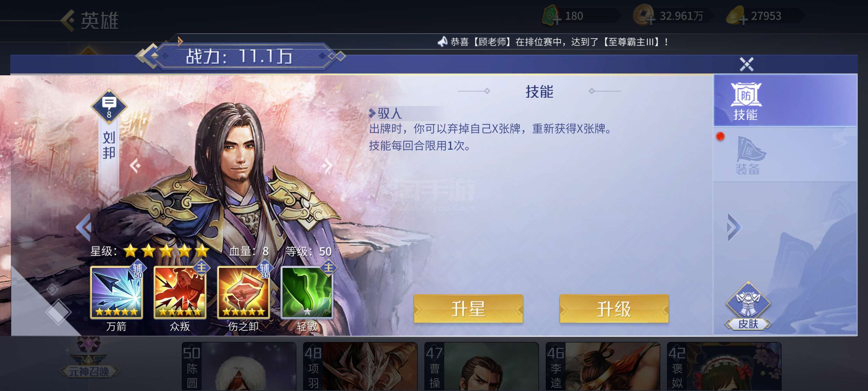This screenshot has height=391, width=868.
Task: Click the 升星 button
Action: [468, 308]
